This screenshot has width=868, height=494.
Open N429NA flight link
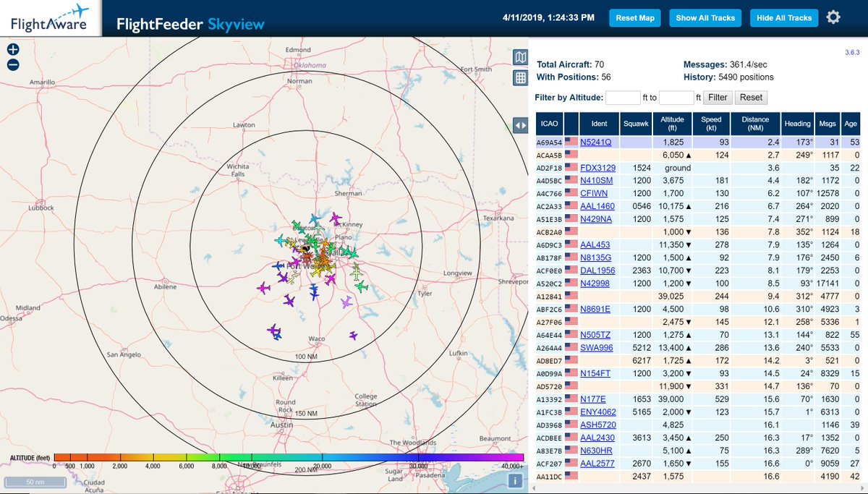pos(596,218)
